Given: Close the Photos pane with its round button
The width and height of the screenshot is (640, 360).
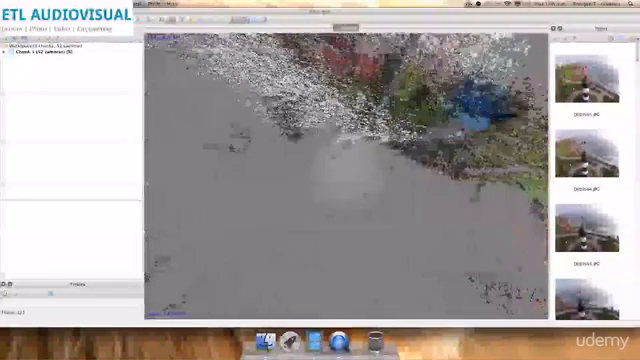Looking at the screenshot, I should pyautogui.click(x=553, y=29).
